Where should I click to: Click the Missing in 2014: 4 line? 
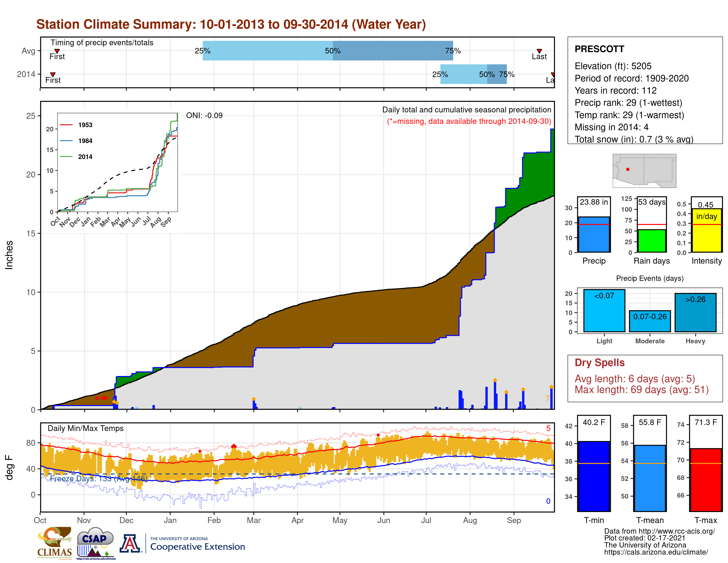[611, 127]
